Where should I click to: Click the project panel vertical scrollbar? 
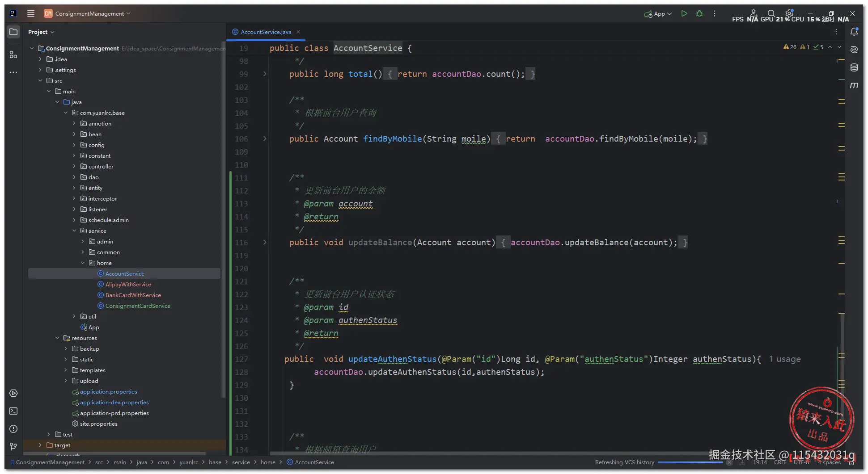(x=223, y=219)
